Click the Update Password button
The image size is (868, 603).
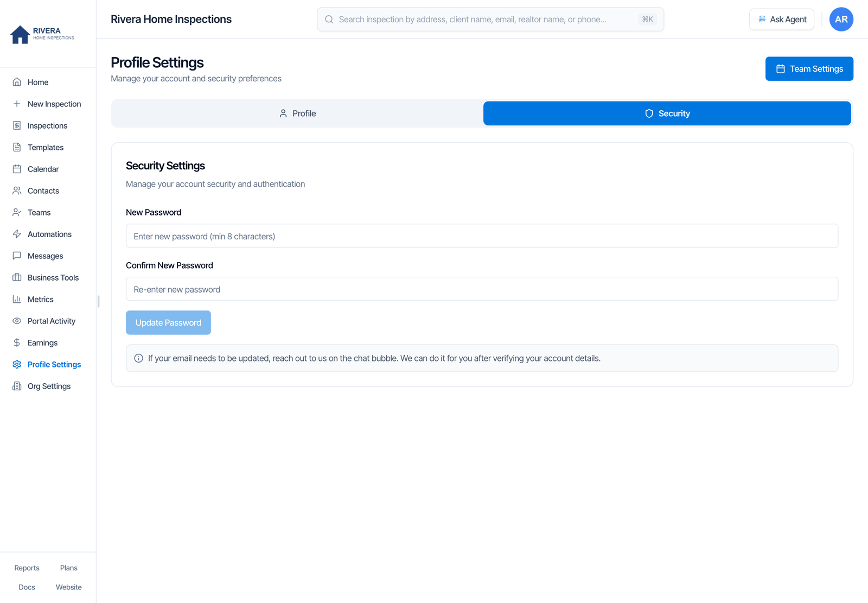pos(168,322)
